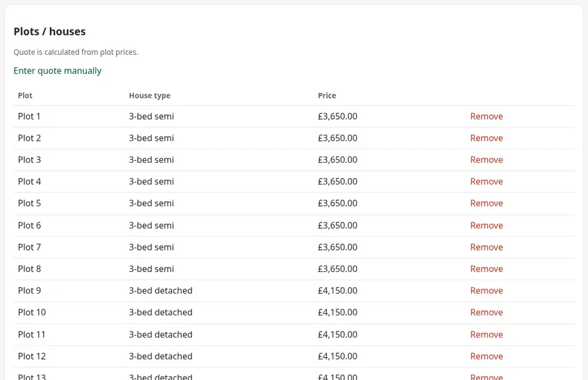Remove Plot 8 from the quote
Screen dimensions: 588x380
point(486,269)
